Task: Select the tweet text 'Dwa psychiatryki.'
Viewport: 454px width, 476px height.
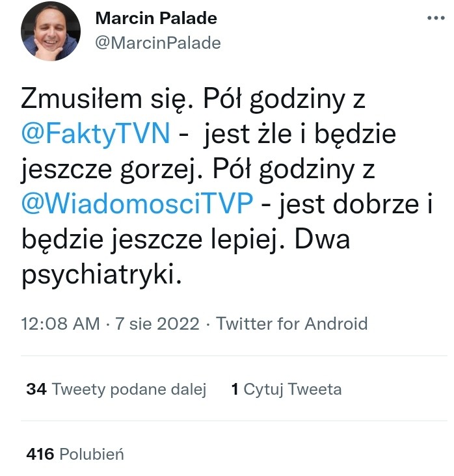Action: pyautogui.click(x=185, y=256)
